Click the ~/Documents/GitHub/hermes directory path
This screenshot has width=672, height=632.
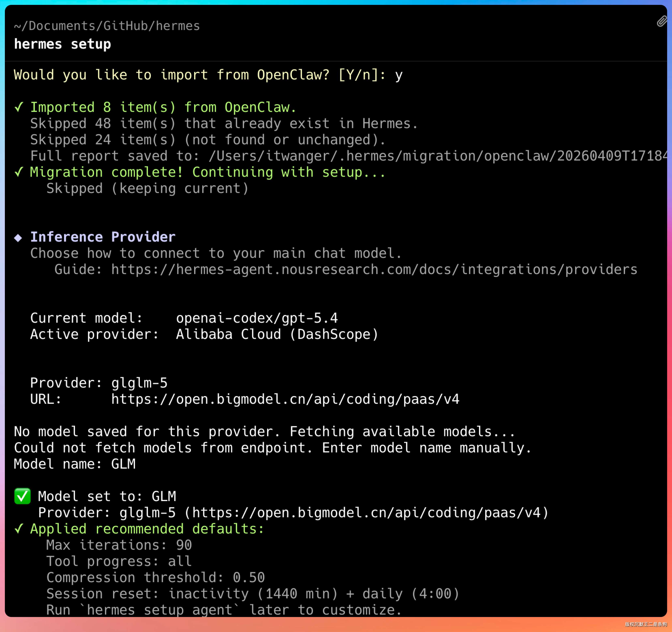107,26
